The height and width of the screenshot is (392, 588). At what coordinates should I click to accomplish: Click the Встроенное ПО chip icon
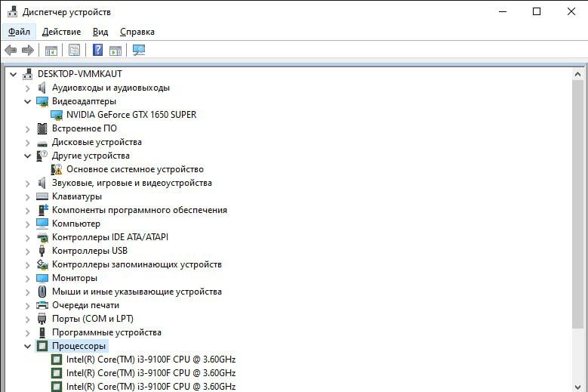[42, 128]
